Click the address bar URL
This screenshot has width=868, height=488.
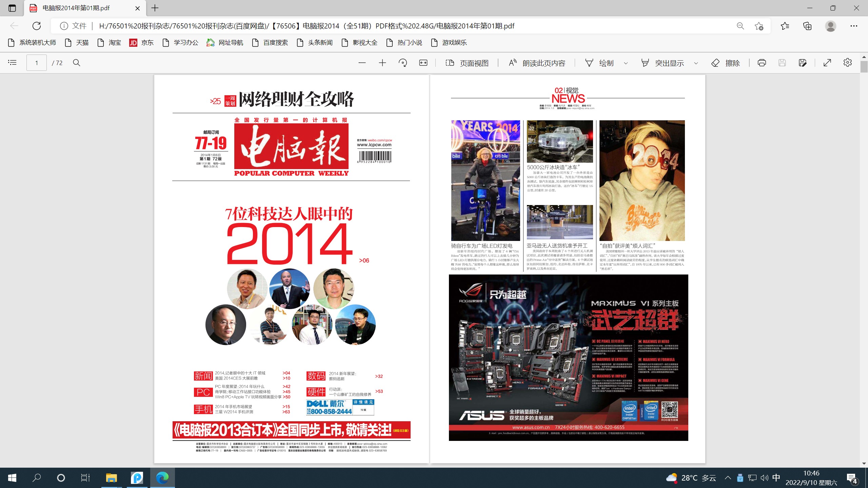pyautogui.click(x=307, y=26)
